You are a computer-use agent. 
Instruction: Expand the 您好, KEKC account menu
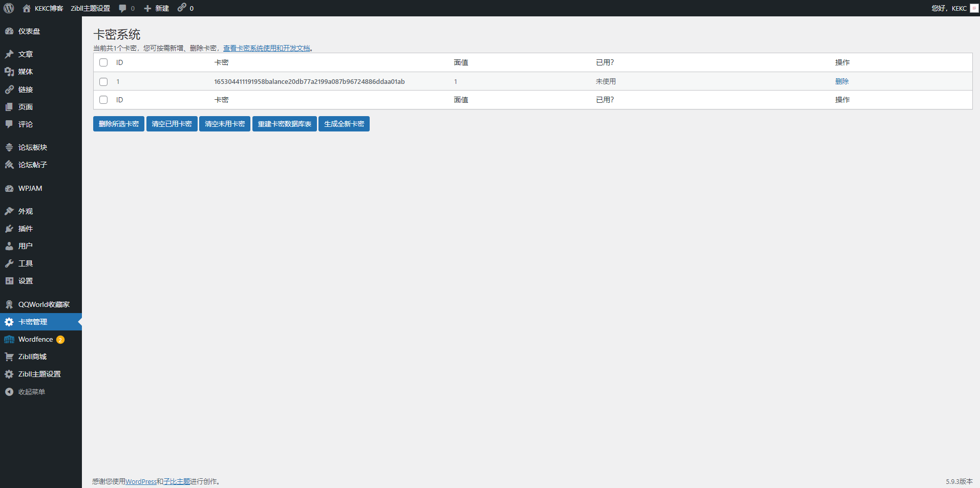(x=949, y=8)
